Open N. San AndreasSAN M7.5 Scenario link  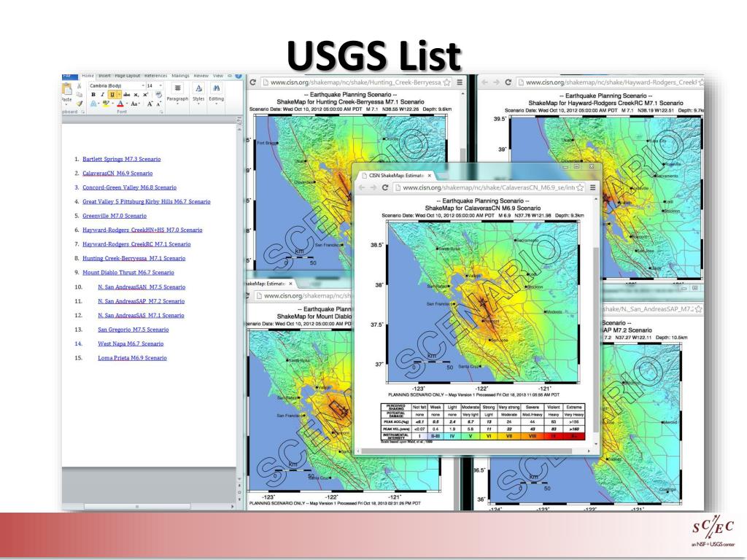click(142, 287)
